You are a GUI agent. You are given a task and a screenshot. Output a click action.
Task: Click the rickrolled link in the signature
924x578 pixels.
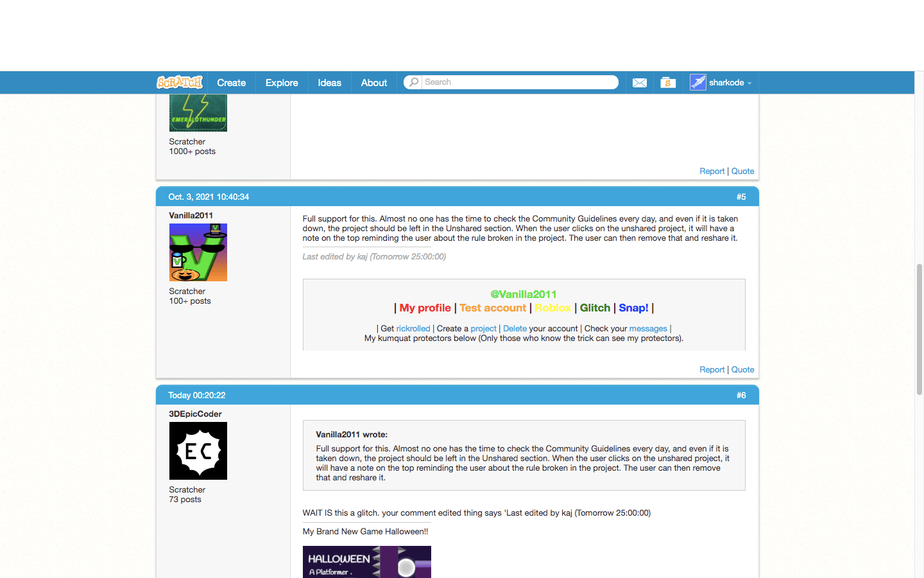coord(413,328)
